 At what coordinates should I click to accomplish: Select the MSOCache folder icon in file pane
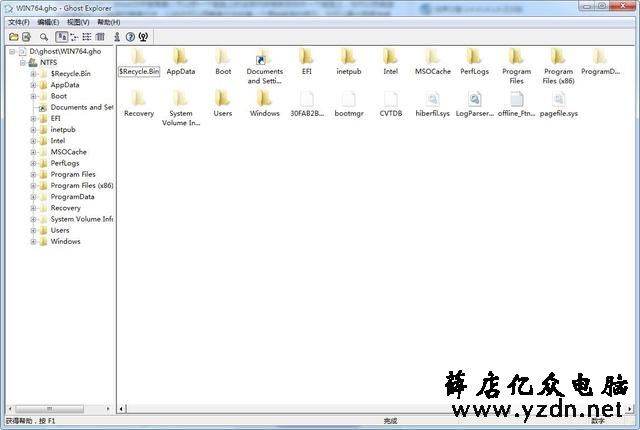click(x=433, y=57)
